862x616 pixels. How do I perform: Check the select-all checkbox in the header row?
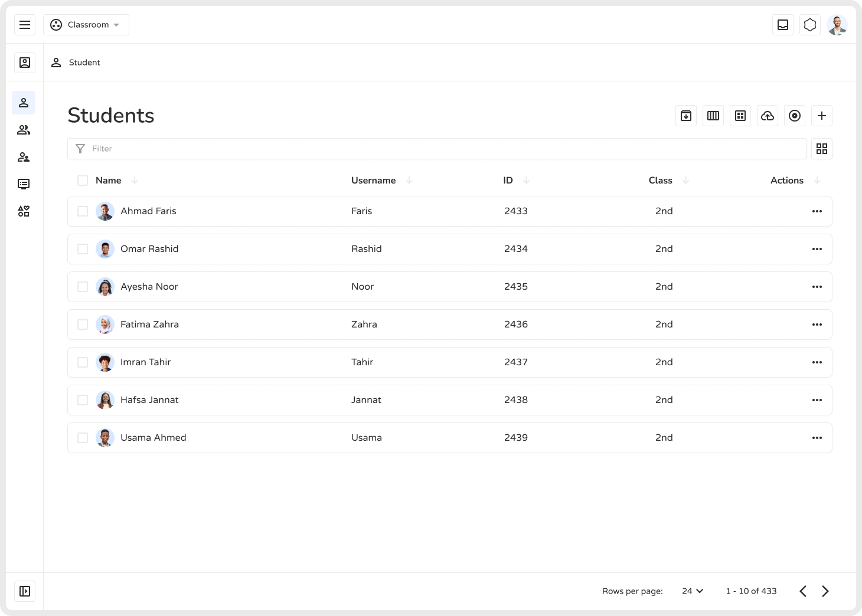83,180
